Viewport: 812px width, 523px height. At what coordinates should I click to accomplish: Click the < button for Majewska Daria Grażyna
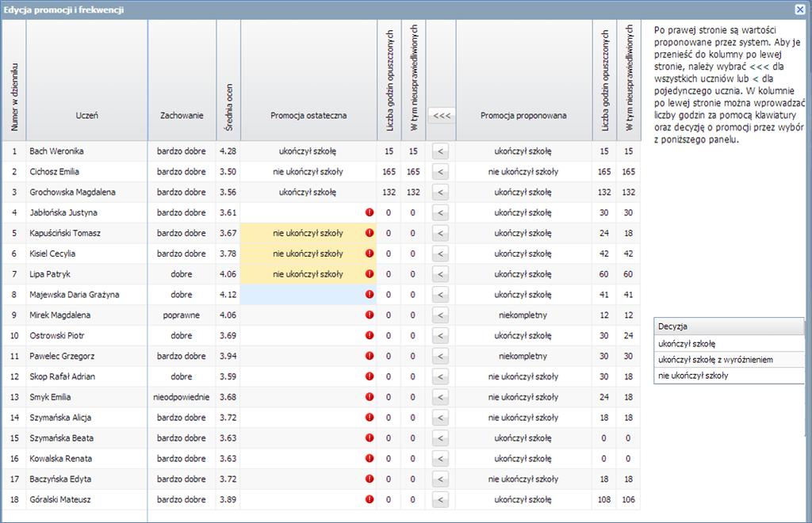(x=440, y=295)
